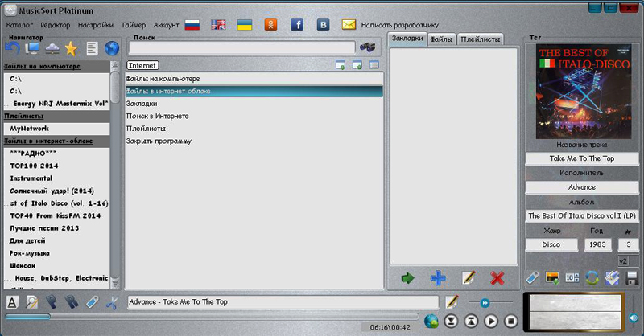This screenshot has height=336, width=644.
Task: Switch language with the Ukrainian flag
Action: point(245,25)
